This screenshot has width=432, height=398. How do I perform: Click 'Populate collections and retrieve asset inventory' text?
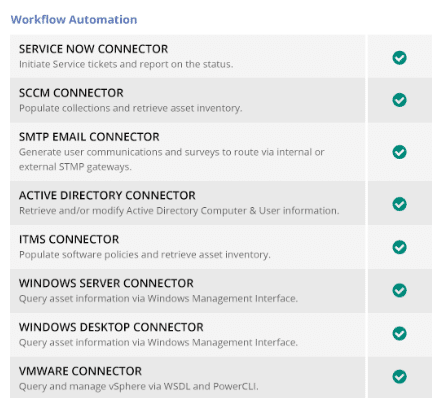tap(131, 108)
